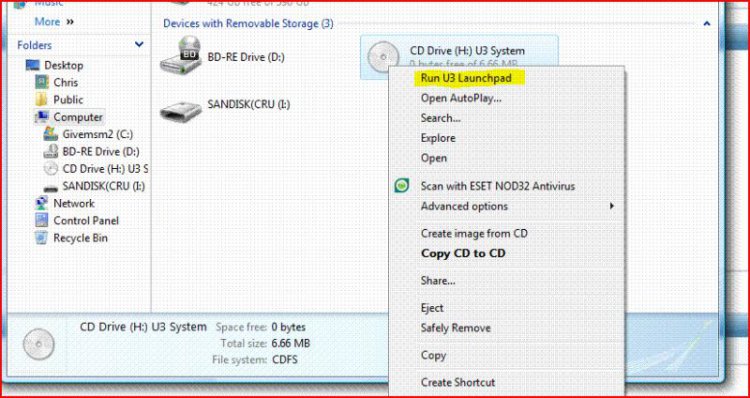Scan with ESET NOD32 Antivirus

point(497,186)
